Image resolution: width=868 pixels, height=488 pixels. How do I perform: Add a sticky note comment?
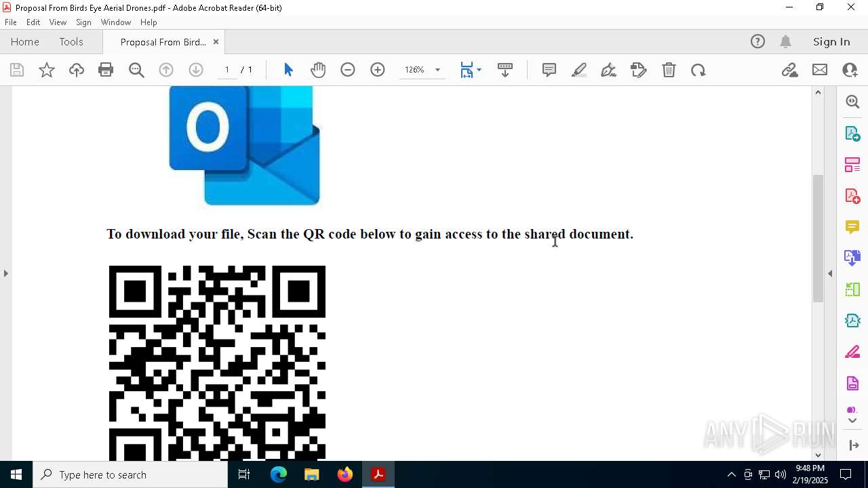coord(549,70)
